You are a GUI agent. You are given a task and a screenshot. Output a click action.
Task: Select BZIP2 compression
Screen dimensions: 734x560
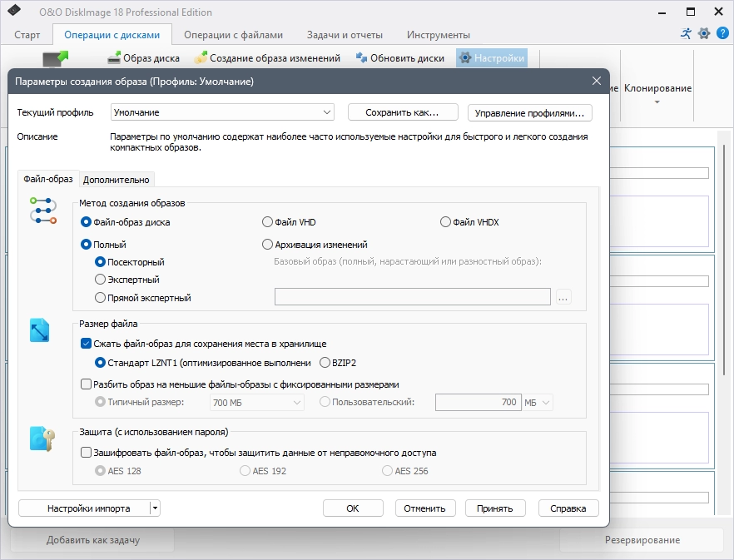click(338, 363)
